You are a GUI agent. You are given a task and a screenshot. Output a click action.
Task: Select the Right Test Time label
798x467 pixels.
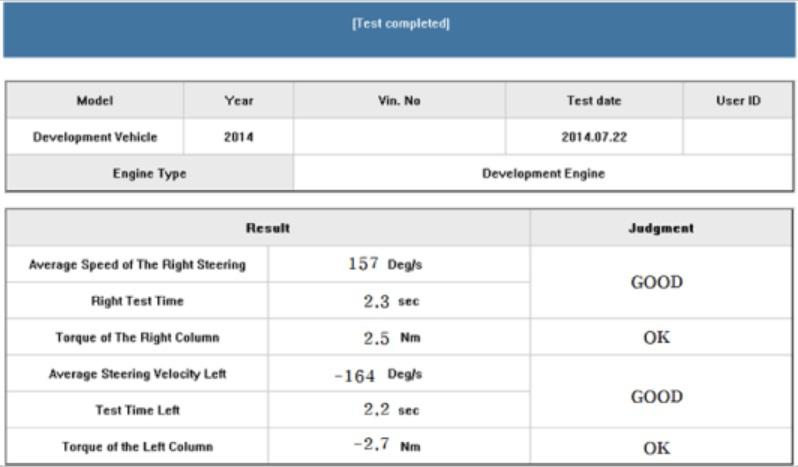click(x=137, y=301)
